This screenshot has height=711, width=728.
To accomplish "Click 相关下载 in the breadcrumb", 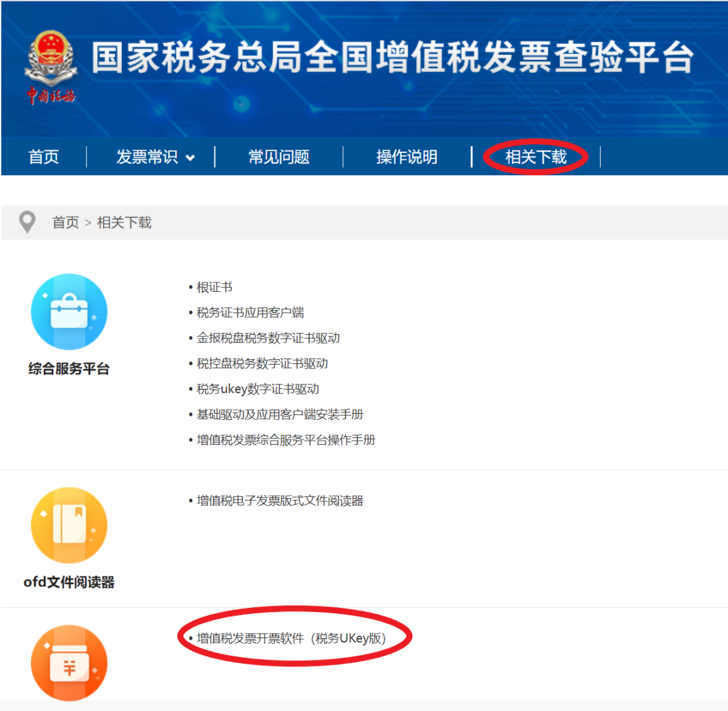I will [125, 222].
